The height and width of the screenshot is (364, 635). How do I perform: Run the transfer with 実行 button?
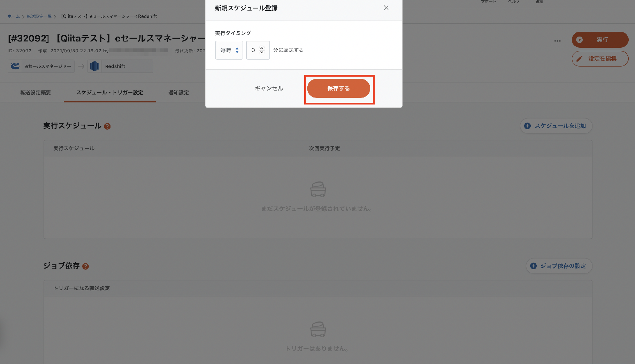coord(600,40)
